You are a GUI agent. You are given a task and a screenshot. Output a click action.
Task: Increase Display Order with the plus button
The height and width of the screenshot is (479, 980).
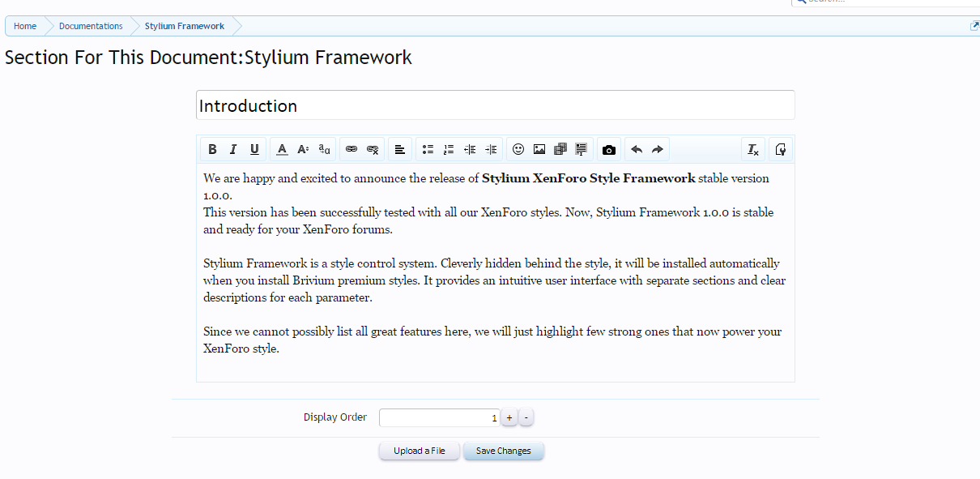tap(509, 417)
